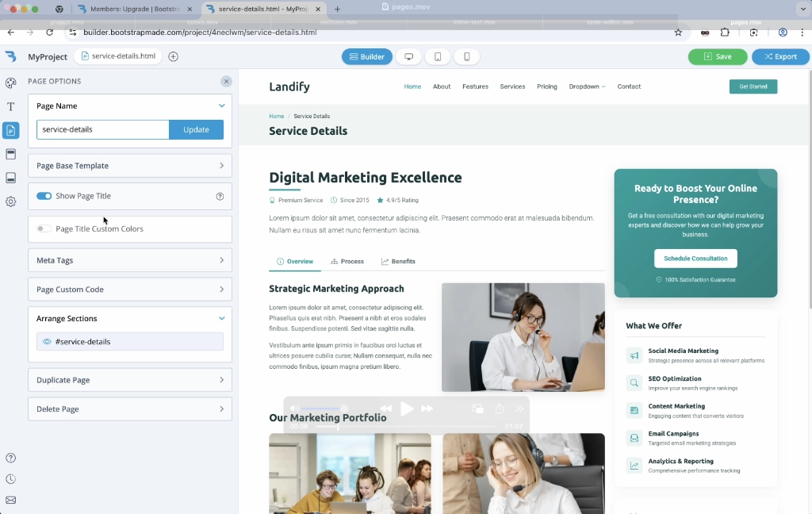Select the Benefits tab
The image size is (812, 514).
point(398,262)
